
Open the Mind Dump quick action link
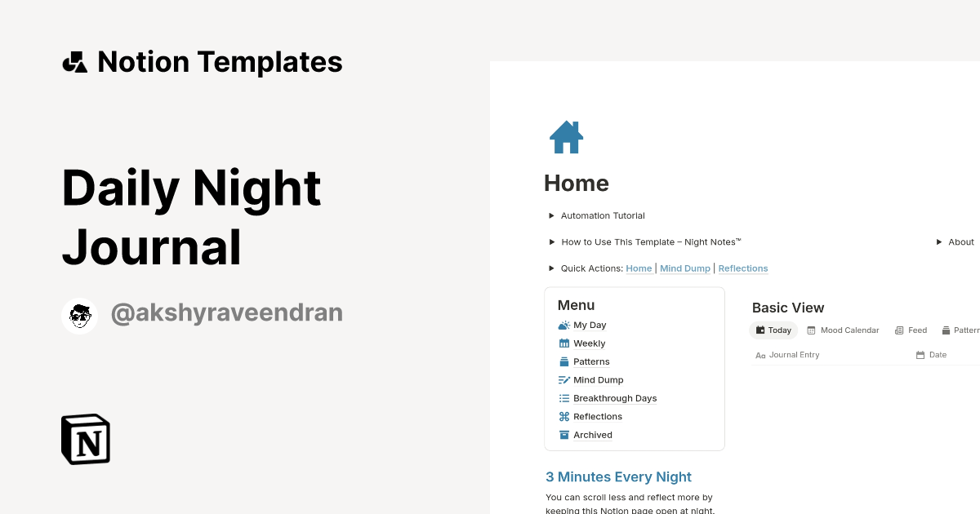click(x=685, y=268)
